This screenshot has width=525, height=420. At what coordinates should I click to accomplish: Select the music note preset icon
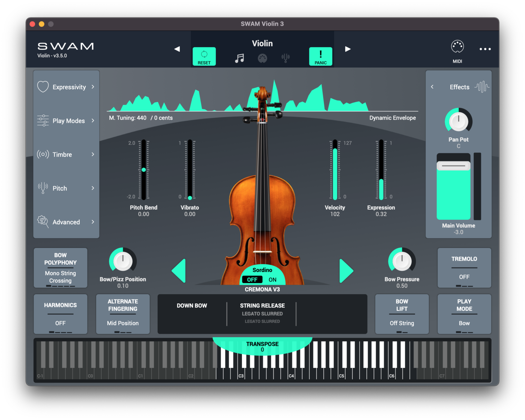(x=240, y=57)
